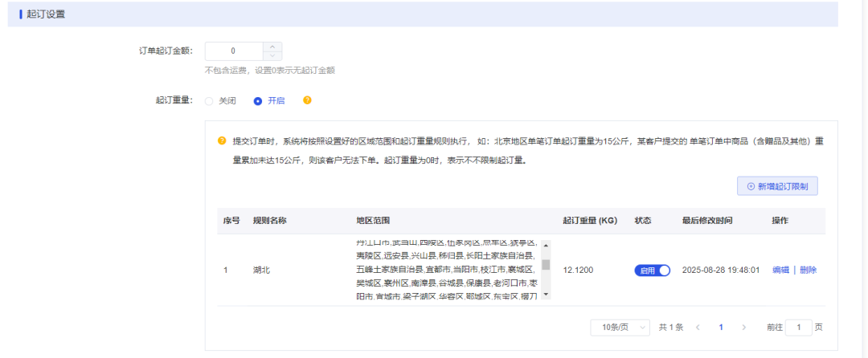
Task: Click the orange help icon beside 起订重量
Action: pos(307,101)
